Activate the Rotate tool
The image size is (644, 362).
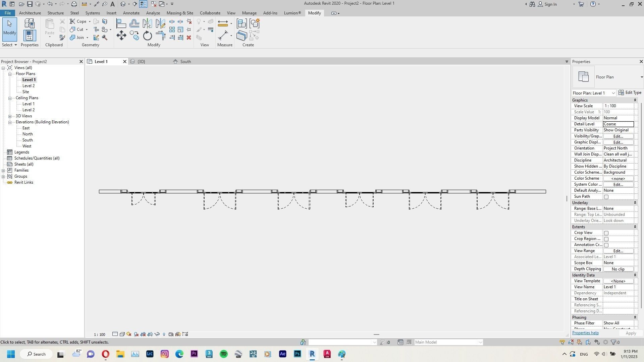147,36
